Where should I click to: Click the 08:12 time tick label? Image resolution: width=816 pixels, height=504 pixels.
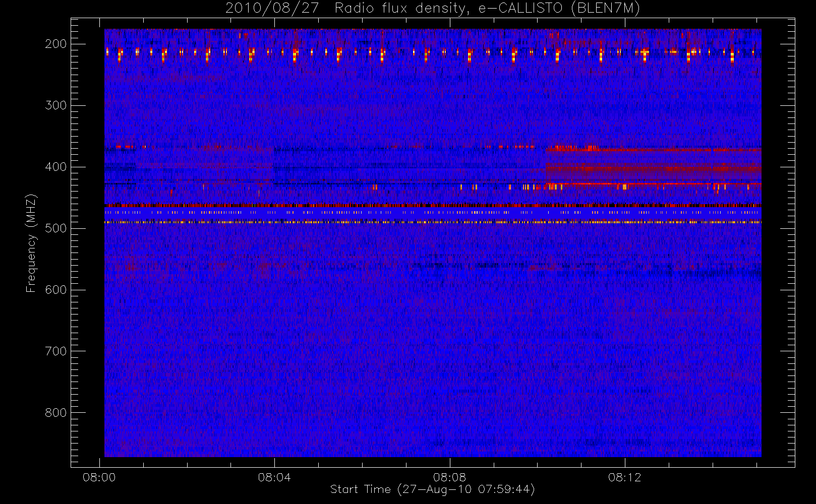click(624, 477)
